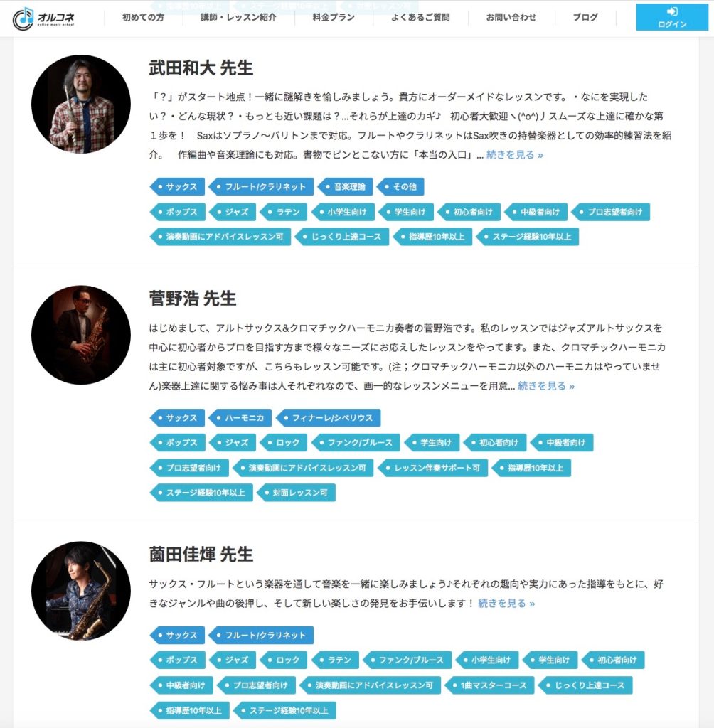Open 菅野浩 先生's profile photo
Image resolution: width=714 pixels, height=728 pixels.
[81, 335]
